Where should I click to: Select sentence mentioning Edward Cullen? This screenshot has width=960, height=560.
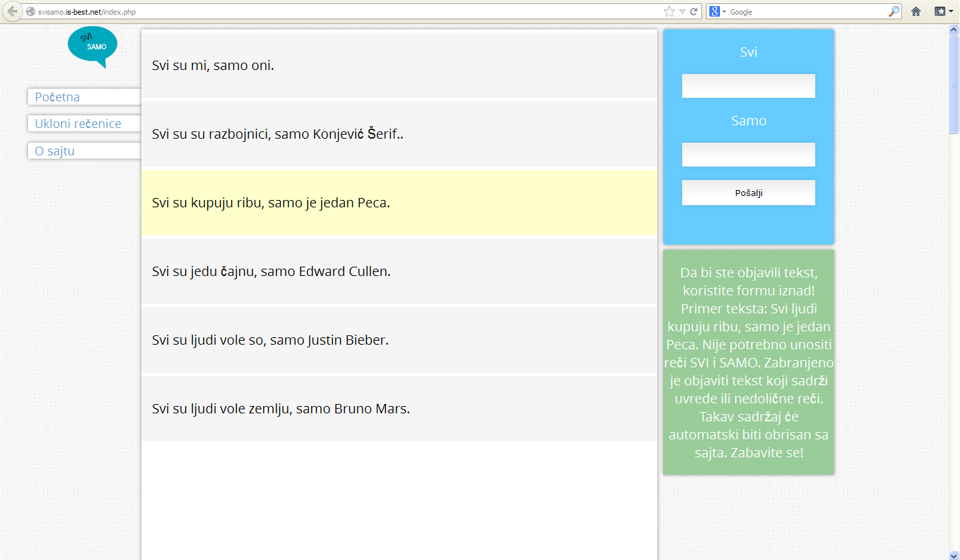pos(399,271)
